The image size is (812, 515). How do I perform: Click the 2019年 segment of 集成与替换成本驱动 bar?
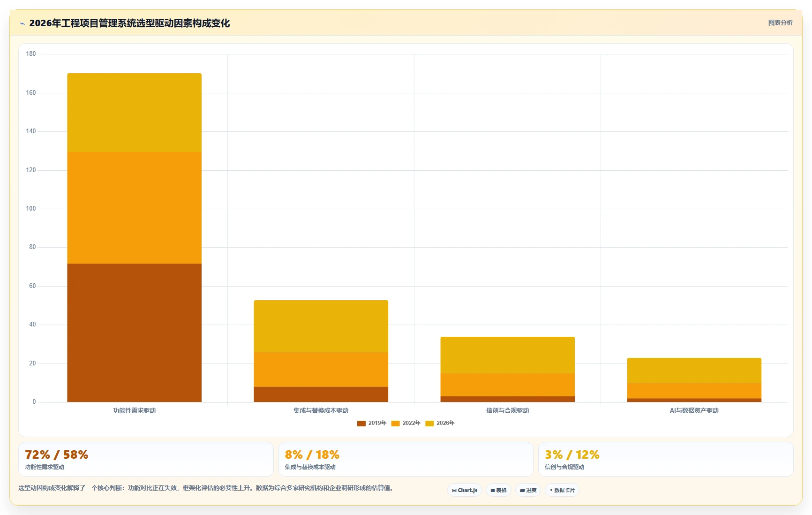(321, 394)
